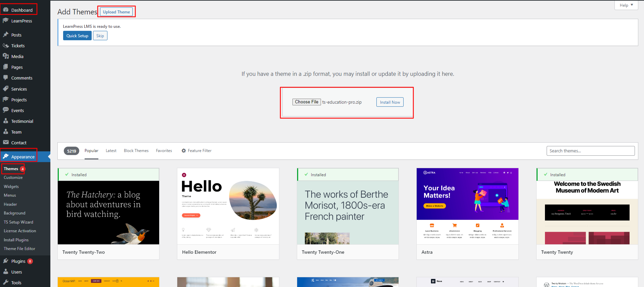Focus the Search themes input field

pyautogui.click(x=590, y=151)
